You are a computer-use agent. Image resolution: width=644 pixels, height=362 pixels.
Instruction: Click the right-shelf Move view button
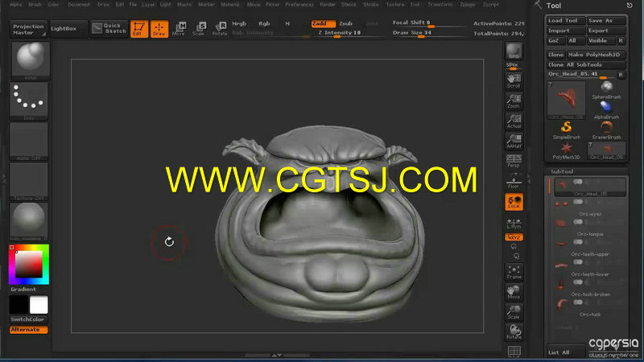(514, 292)
